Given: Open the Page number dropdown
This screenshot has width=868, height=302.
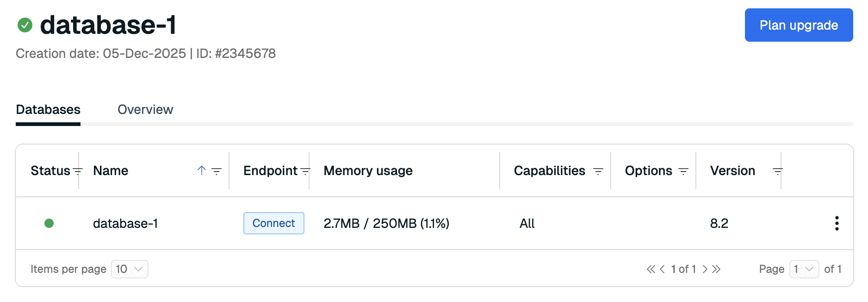Looking at the screenshot, I should [804, 269].
